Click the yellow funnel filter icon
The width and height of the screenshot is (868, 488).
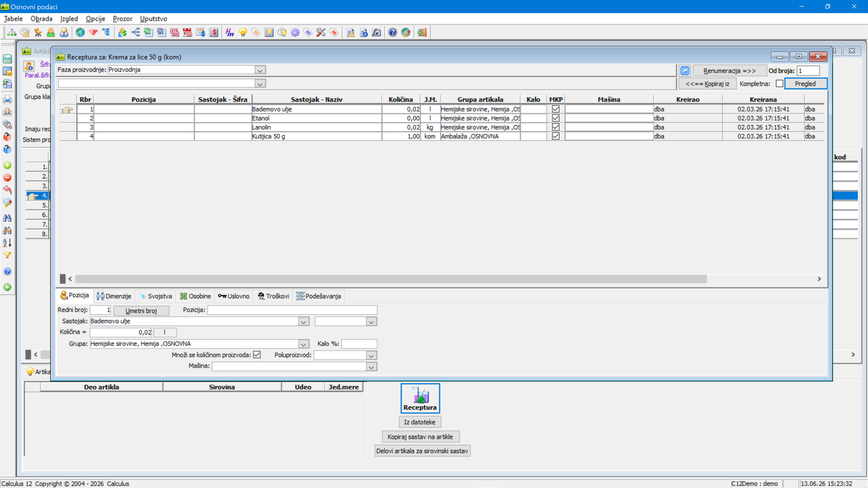(7, 255)
